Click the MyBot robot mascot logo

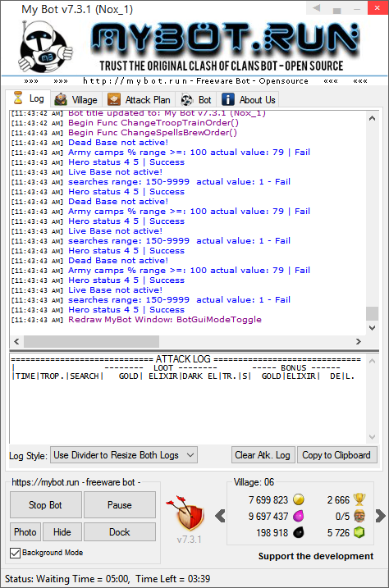coord(44,47)
